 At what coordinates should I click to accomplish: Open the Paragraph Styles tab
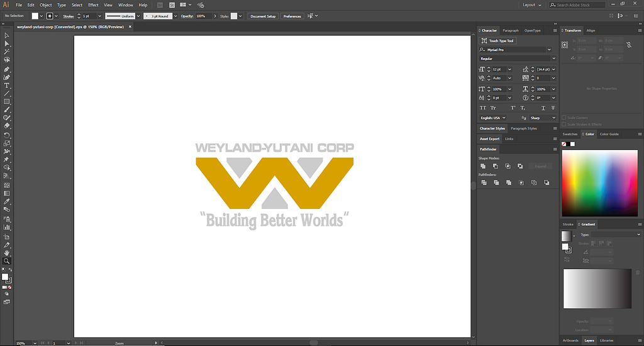(x=524, y=128)
